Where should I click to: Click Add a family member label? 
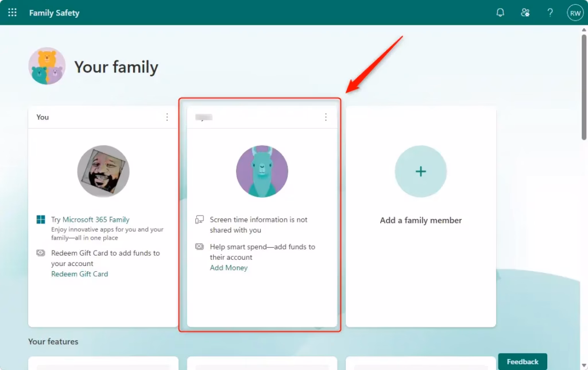click(421, 220)
